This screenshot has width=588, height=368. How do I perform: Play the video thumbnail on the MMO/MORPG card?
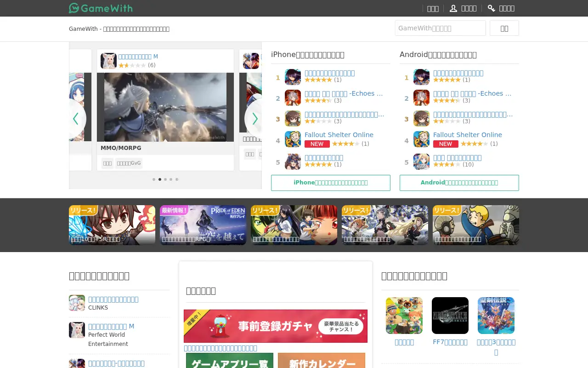point(165,107)
